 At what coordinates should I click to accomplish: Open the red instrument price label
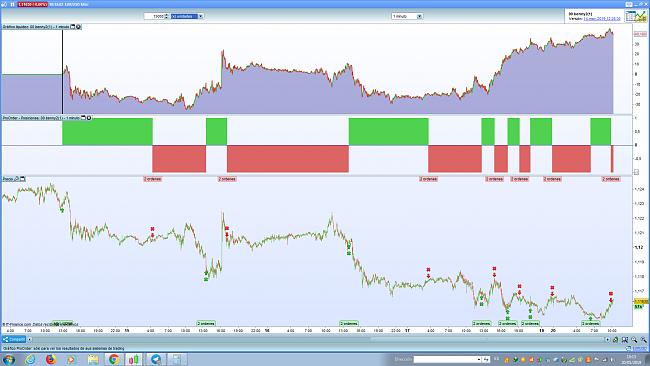point(32,4)
